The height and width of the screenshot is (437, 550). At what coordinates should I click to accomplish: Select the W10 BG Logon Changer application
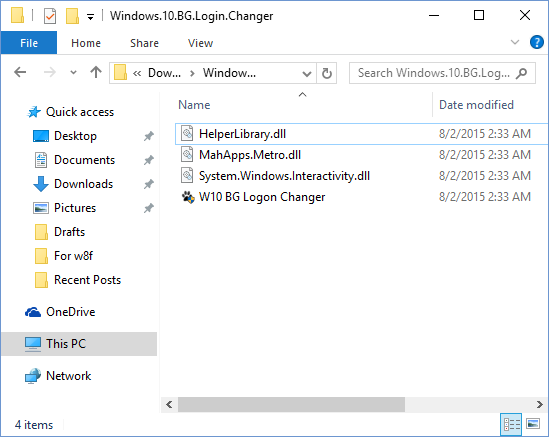pos(262,197)
